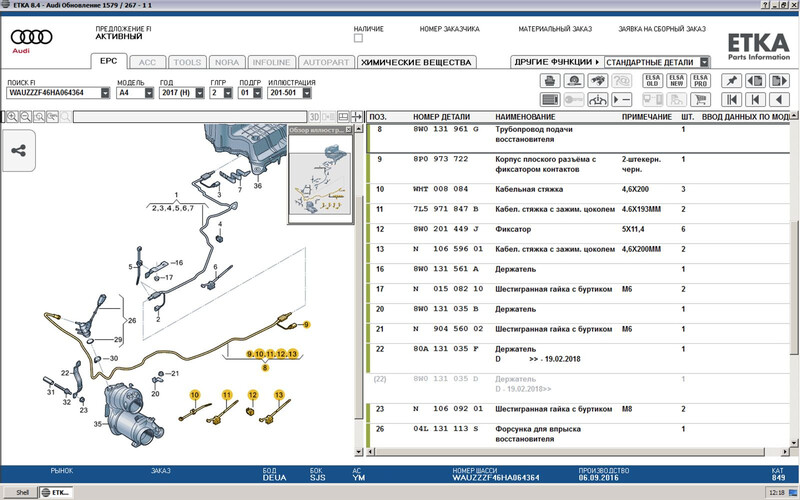
Task: Click highlighted callout 10 in the illustration
Action: point(194,394)
